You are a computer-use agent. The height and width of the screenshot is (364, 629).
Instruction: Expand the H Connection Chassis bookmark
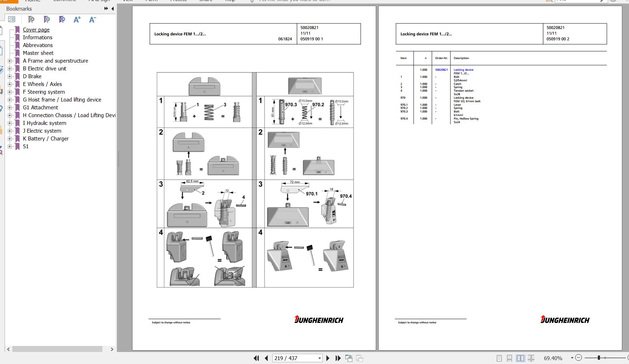click(x=10, y=115)
